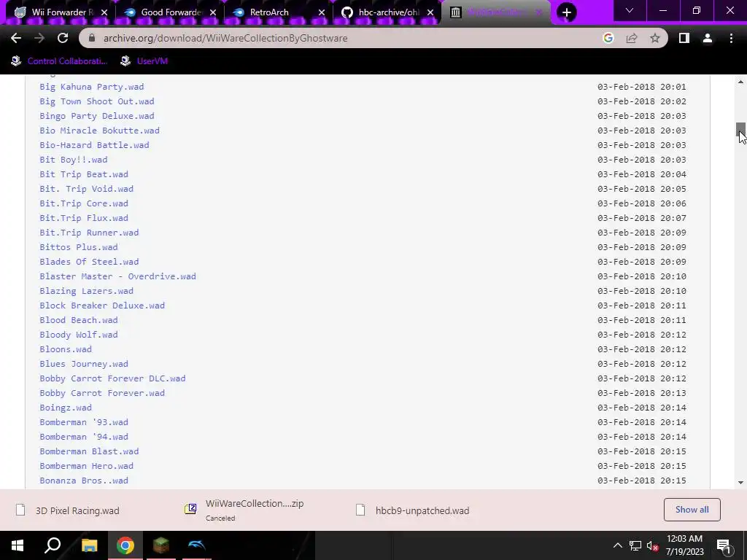Click the address bar URL
747x560 pixels.
pyautogui.click(x=225, y=38)
